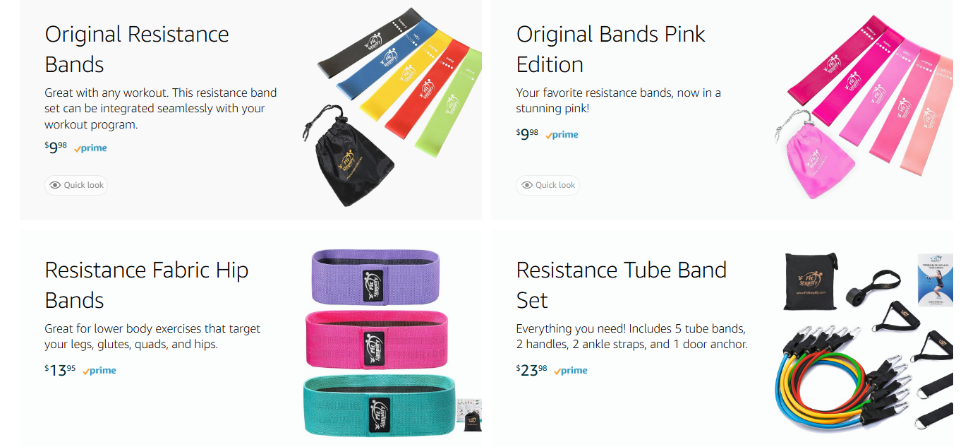The height and width of the screenshot is (447, 980).
Task: Select the $13.95 hip bands price
Action: tap(60, 369)
